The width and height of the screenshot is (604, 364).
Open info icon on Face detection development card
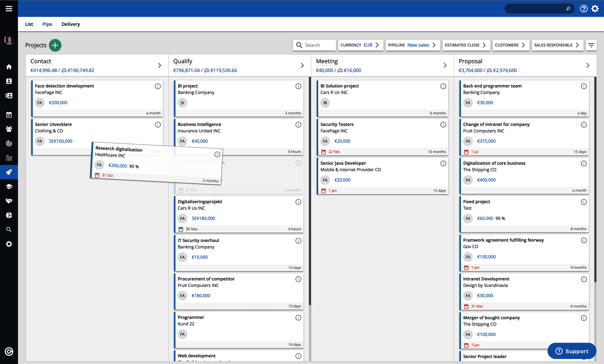click(158, 86)
